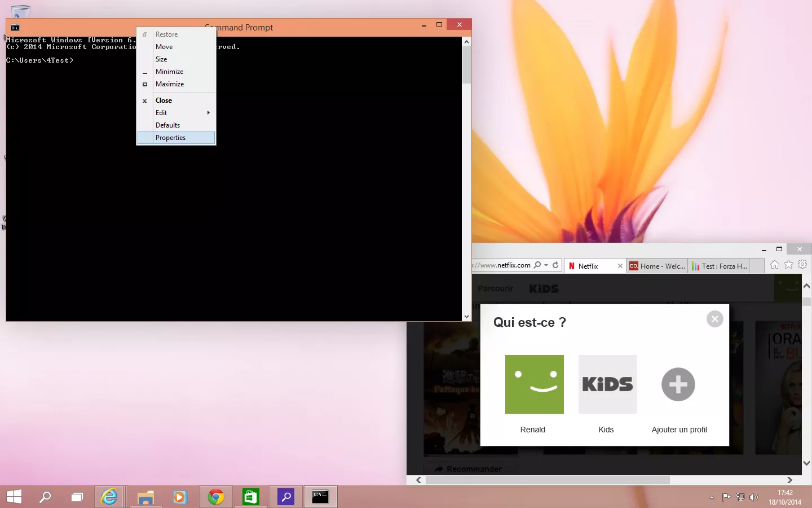This screenshot has width=812, height=508.
Task: Click the network tray icon
Action: pyautogui.click(x=740, y=497)
